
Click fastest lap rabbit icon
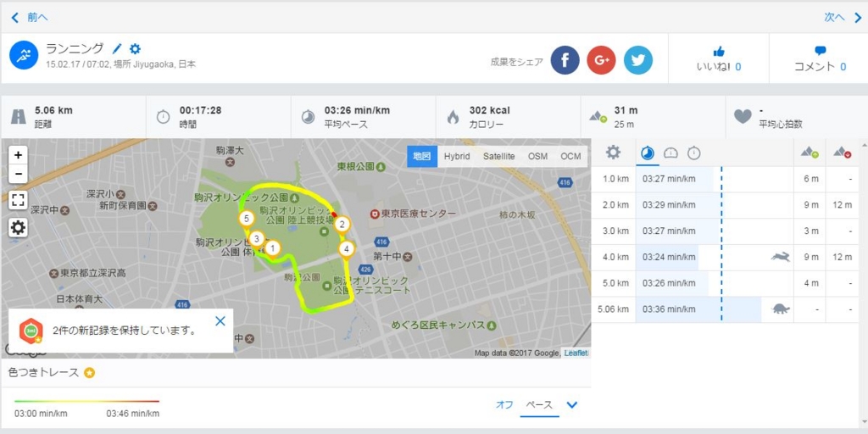[781, 256]
